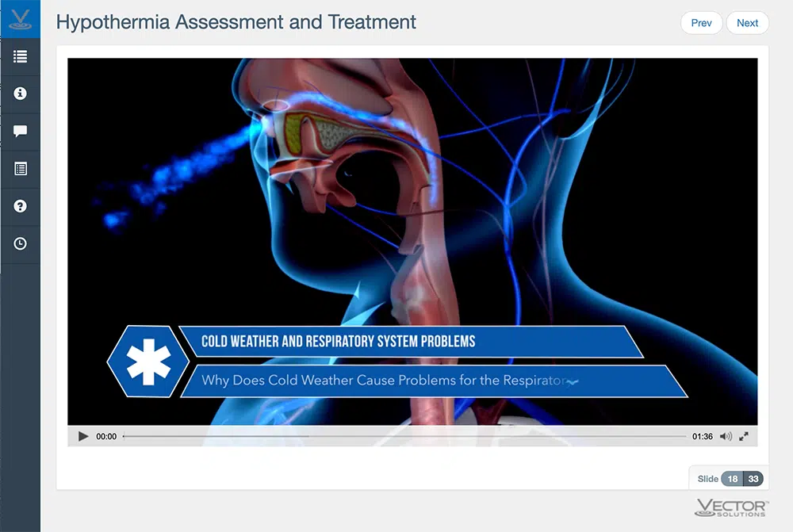Open the comments speech bubble icon
Viewport: 793px width, 532px height.
click(x=20, y=132)
